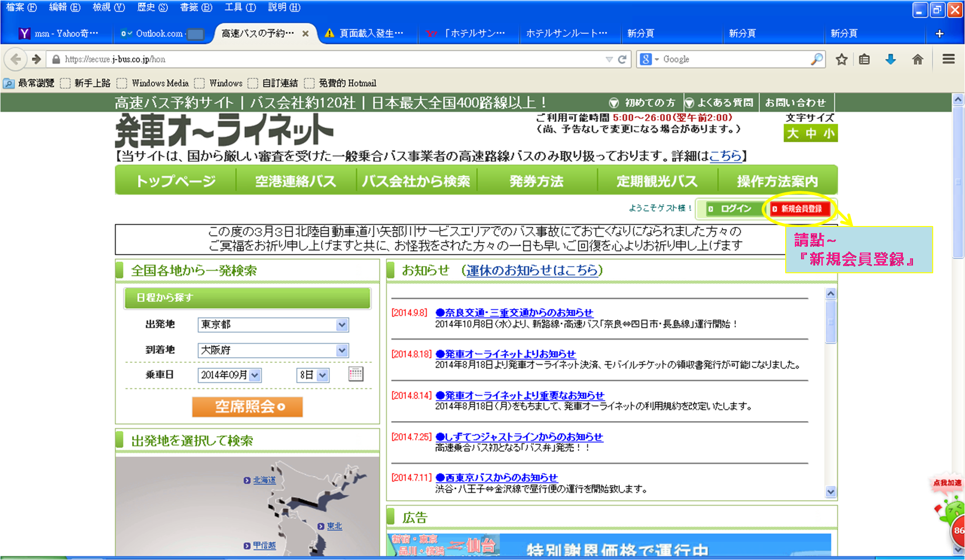Viewport: 965px width, 560px height.
Task: Click the page scrollbar up arrow
Action: pos(958,99)
